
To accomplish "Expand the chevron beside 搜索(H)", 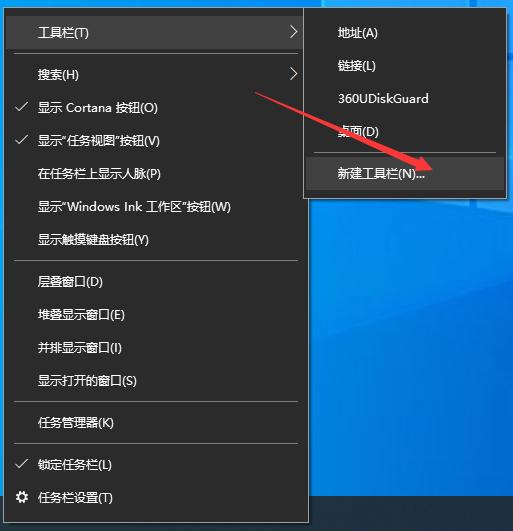I will [293, 74].
